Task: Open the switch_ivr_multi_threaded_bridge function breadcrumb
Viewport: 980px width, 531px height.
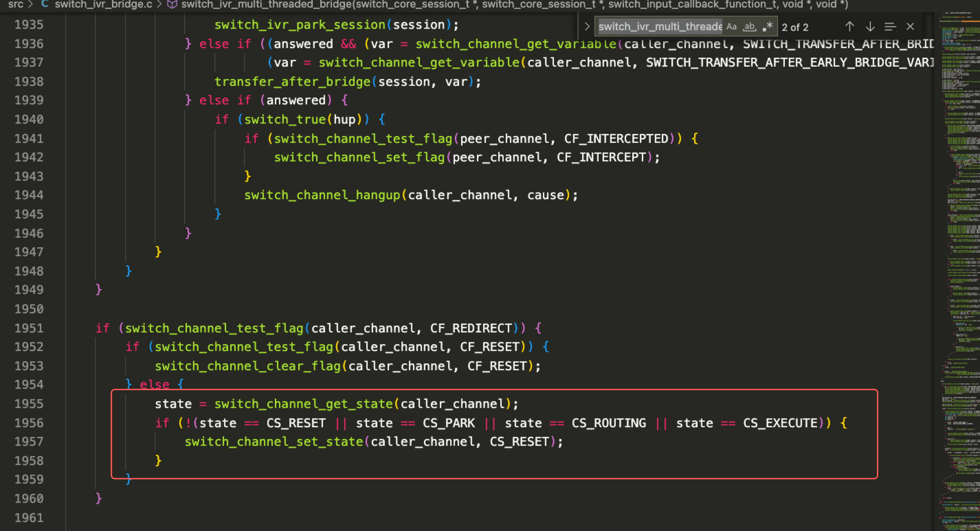Action: click(x=514, y=4)
